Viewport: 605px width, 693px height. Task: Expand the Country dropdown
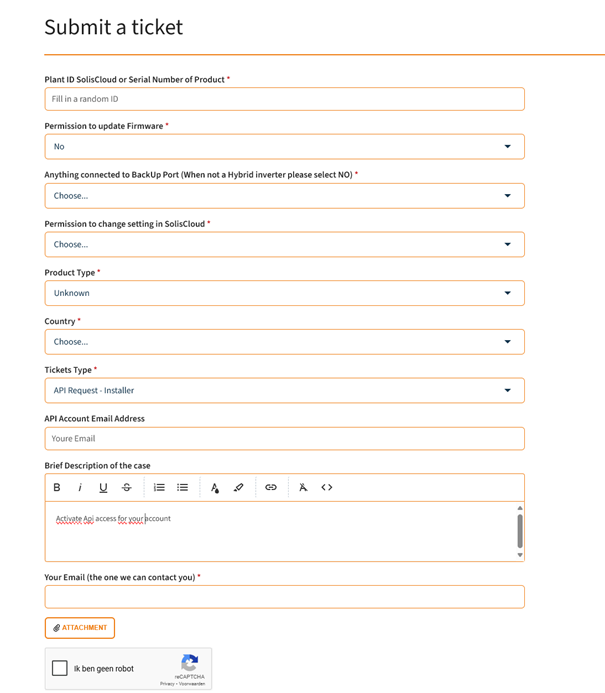tap(284, 342)
